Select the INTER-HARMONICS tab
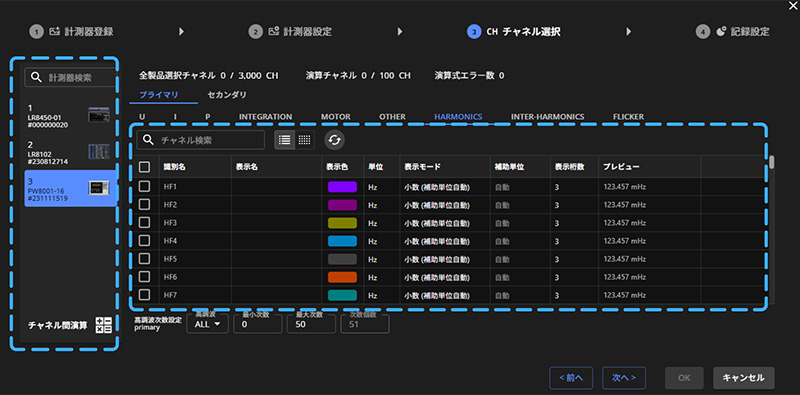Screen dimensions: 800x395 (x=547, y=116)
